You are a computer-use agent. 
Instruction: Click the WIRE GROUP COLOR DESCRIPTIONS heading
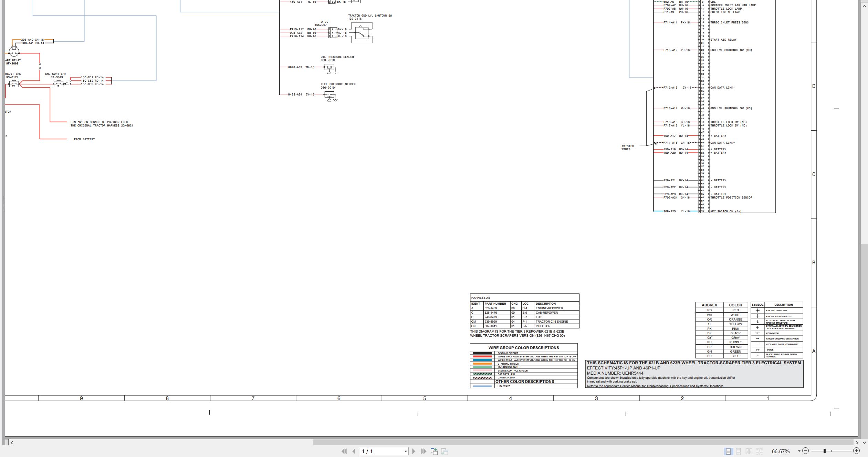[523, 348]
